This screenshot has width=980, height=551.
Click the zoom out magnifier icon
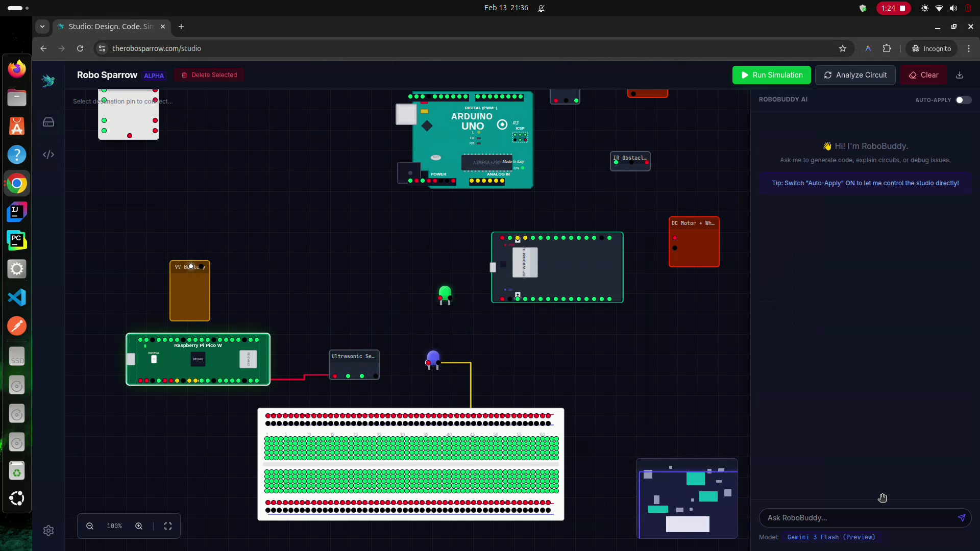(90, 526)
